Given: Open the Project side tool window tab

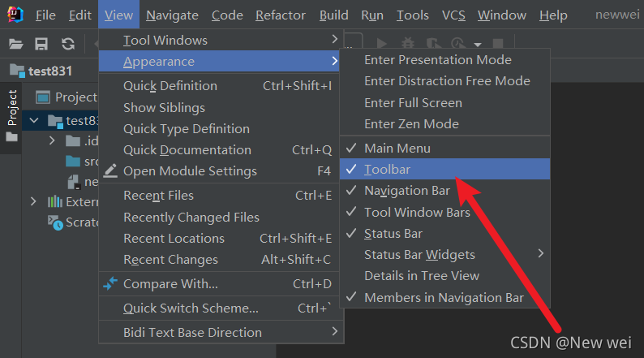Looking at the screenshot, I should [12, 107].
